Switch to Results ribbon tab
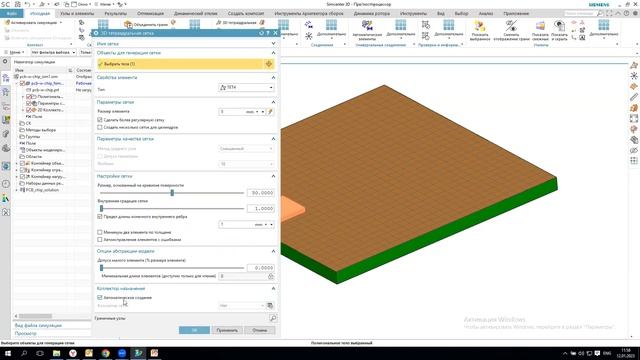 point(116,13)
